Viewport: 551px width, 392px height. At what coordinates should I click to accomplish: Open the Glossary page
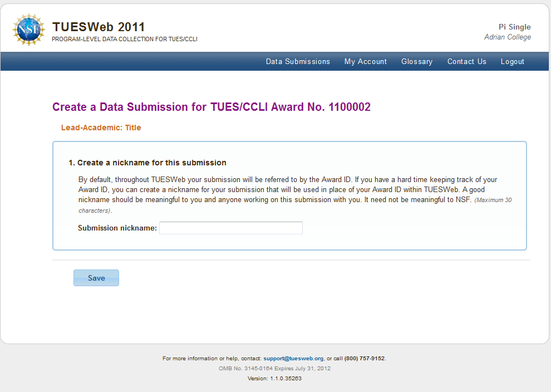coord(417,61)
